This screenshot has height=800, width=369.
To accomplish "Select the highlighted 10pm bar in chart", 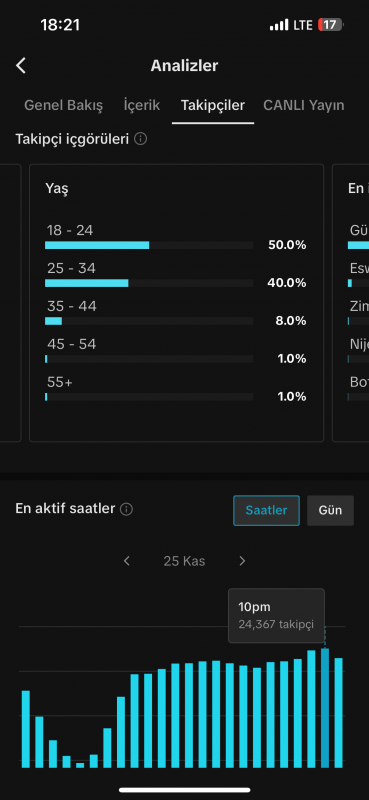I will click(325, 708).
